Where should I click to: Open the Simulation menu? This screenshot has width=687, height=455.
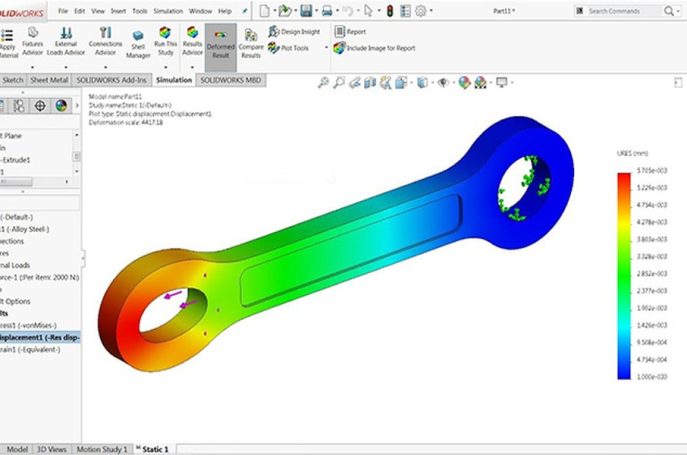click(167, 10)
